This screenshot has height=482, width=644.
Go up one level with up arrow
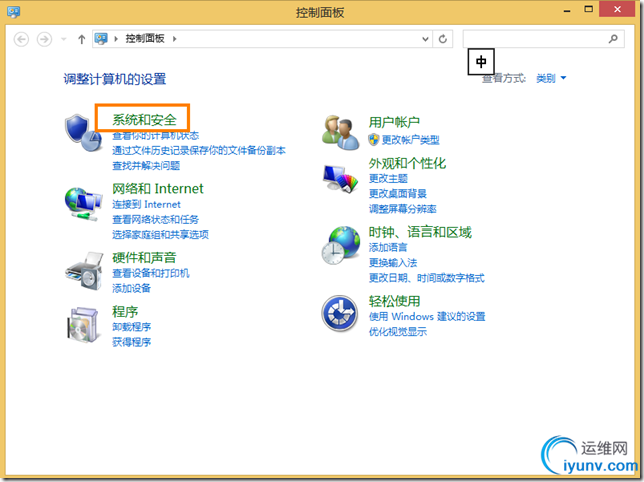(81, 39)
